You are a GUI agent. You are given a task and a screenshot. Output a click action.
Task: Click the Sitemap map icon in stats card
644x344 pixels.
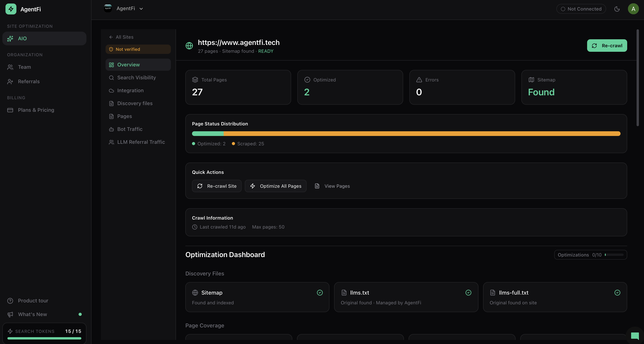pyautogui.click(x=531, y=80)
